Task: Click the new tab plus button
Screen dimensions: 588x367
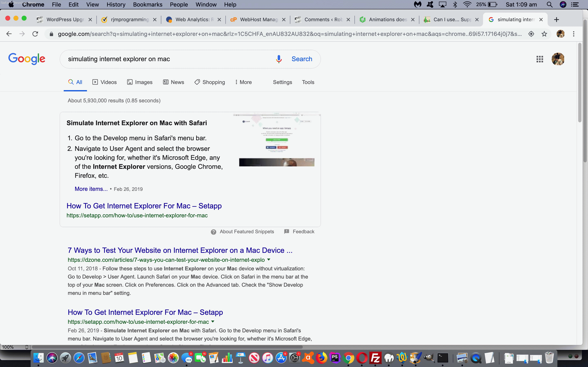Action: click(x=556, y=20)
